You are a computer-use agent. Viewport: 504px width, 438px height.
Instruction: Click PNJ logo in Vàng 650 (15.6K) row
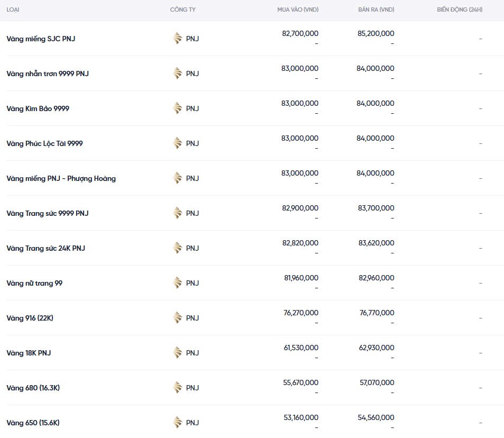click(x=178, y=423)
